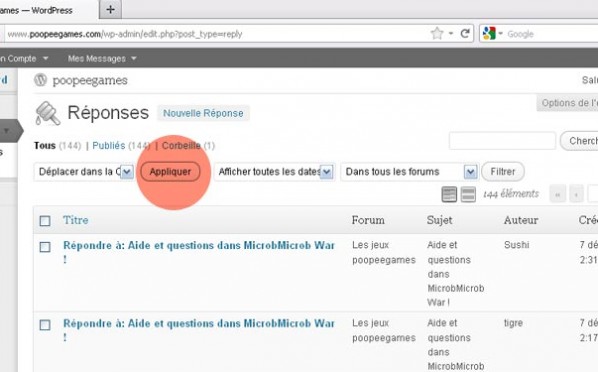Image resolution: width=598 pixels, height=372 pixels.
Task: Open the 'Corbeille' trash filter
Action: tap(181, 145)
